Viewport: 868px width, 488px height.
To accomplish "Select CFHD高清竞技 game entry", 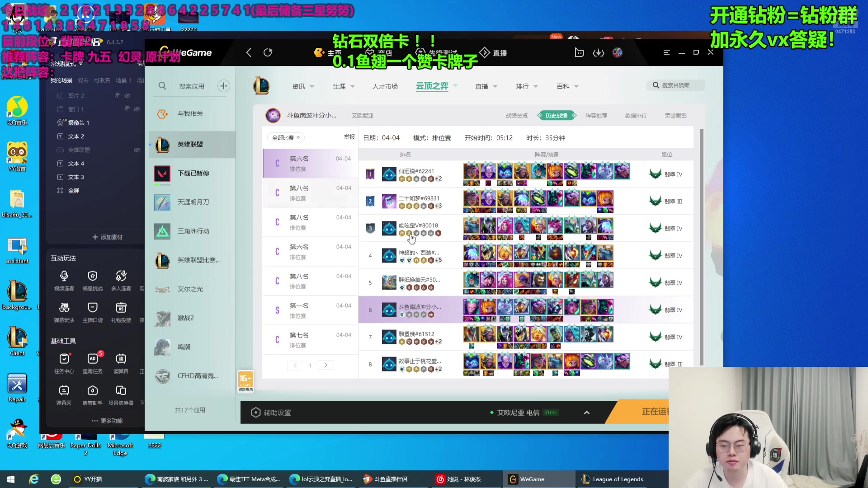I will tap(192, 376).
